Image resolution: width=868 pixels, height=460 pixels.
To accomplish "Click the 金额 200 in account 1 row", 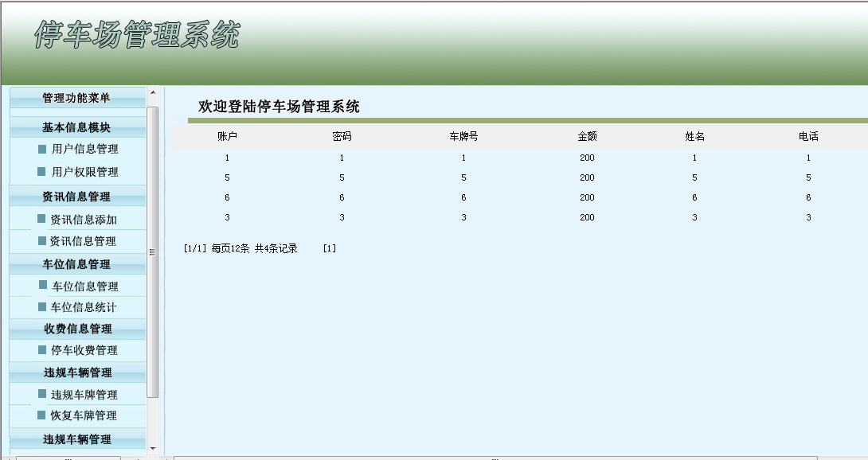I will 587,158.
